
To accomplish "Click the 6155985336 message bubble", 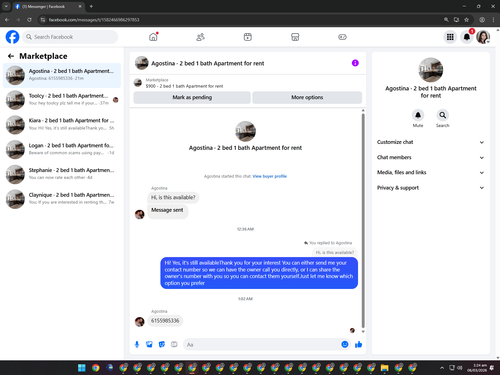I will coord(165,321).
